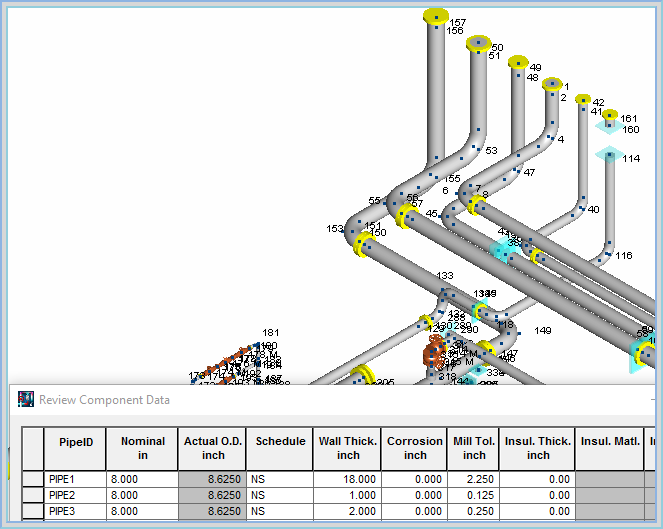663x529 pixels.
Task: Click PIPE2 actual O.D. 8.6250 cell
Action: (x=212, y=495)
